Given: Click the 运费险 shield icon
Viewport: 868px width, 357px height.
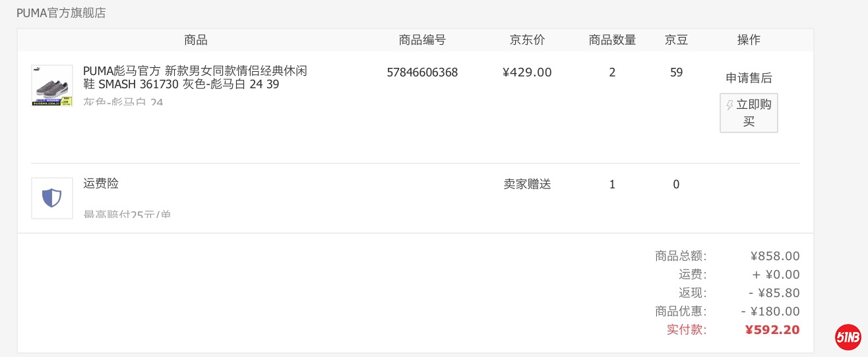Looking at the screenshot, I should pyautogui.click(x=52, y=198).
